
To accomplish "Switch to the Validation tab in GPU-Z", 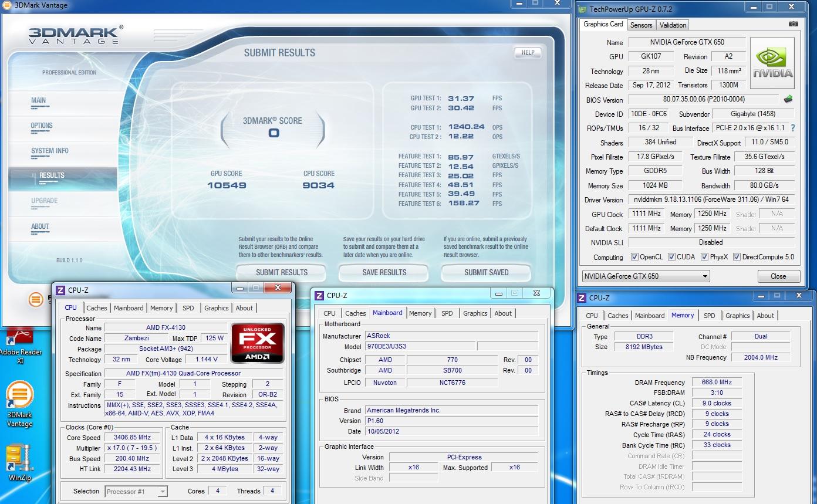I will pyautogui.click(x=673, y=25).
